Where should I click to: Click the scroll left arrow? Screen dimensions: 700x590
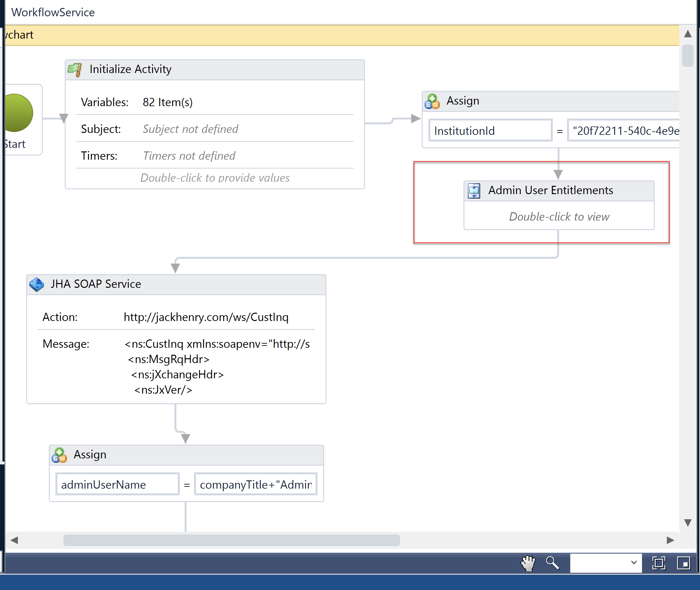click(14, 541)
